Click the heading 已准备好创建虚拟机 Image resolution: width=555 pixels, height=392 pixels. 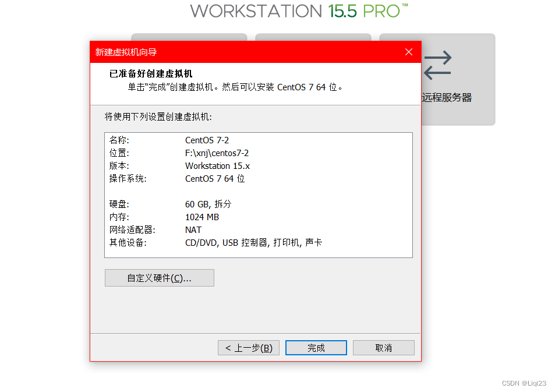click(151, 73)
